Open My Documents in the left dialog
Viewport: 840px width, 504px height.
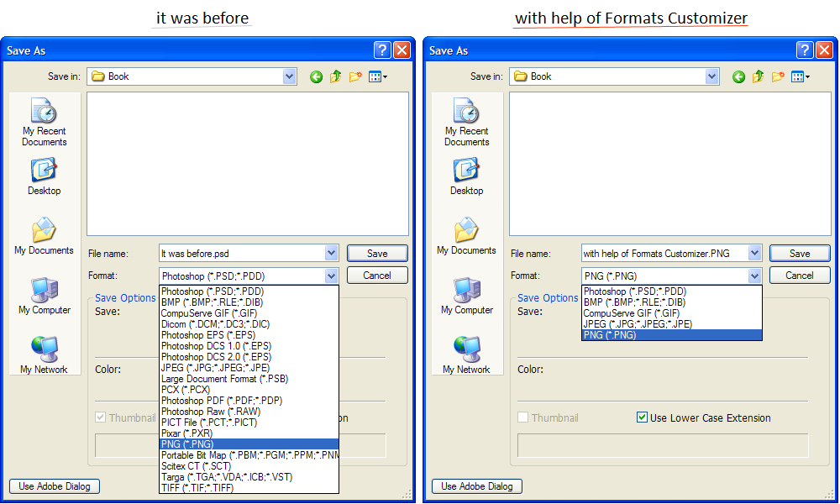tap(44, 236)
